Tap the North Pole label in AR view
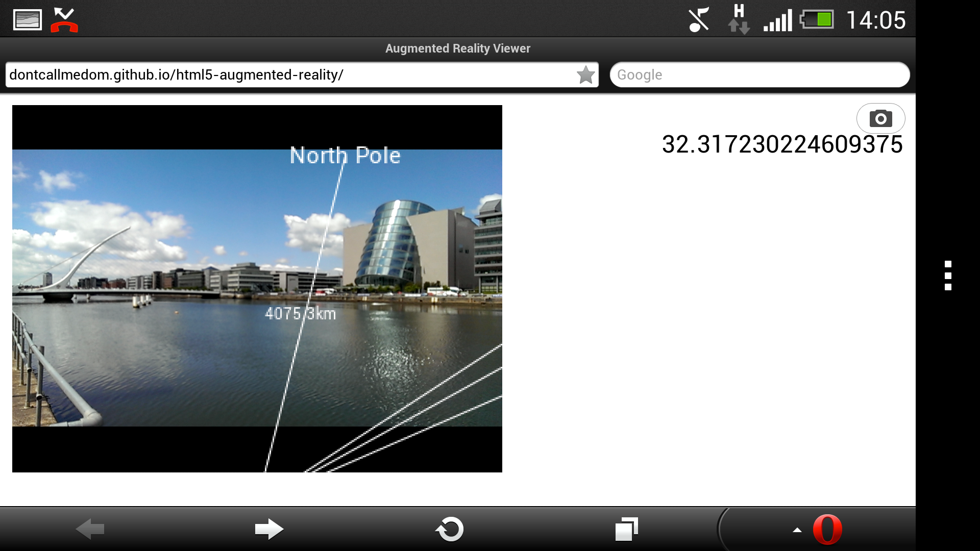The width and height of the screenshot is (980, 551). [345, 156]
